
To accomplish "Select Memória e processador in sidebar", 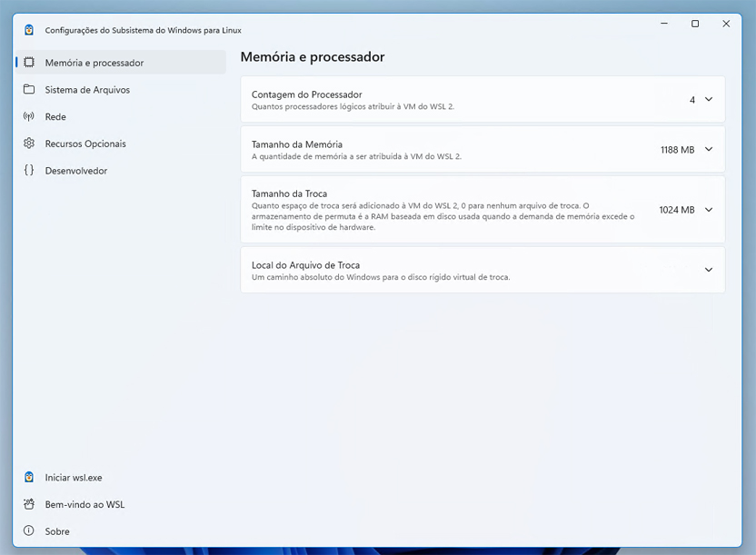I will [x=121, y=63].
